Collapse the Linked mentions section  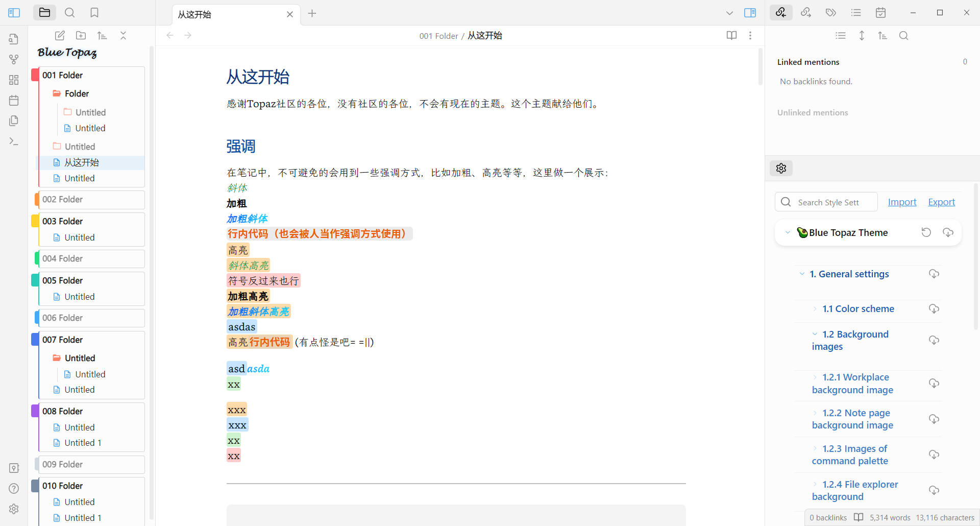tap(808, 62)
